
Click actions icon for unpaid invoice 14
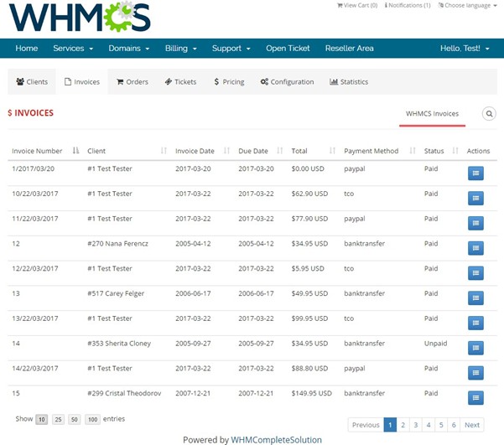[x=475, y=348]
